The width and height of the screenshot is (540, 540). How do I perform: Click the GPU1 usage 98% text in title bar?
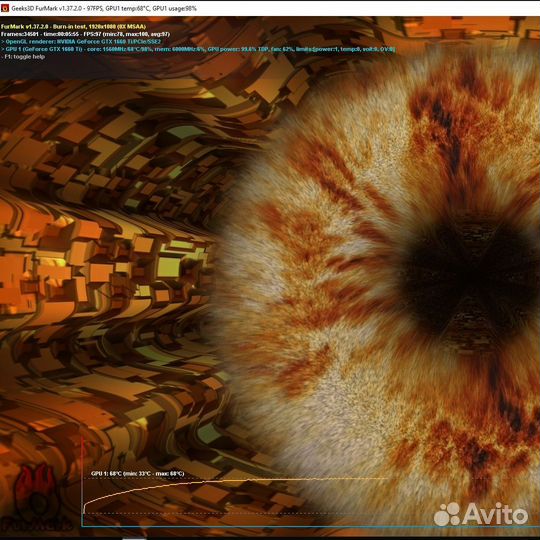(x=174, y=8)
